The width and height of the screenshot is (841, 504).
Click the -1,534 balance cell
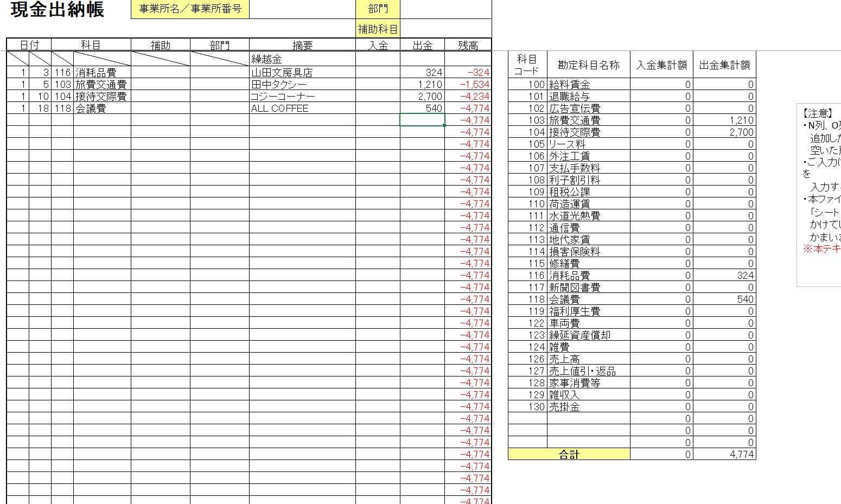(468, 84)
